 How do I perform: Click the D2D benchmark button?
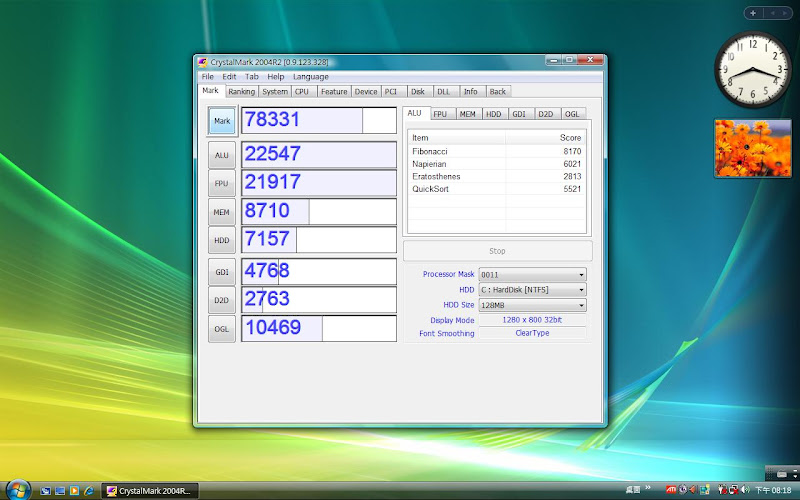coord(221,301)
